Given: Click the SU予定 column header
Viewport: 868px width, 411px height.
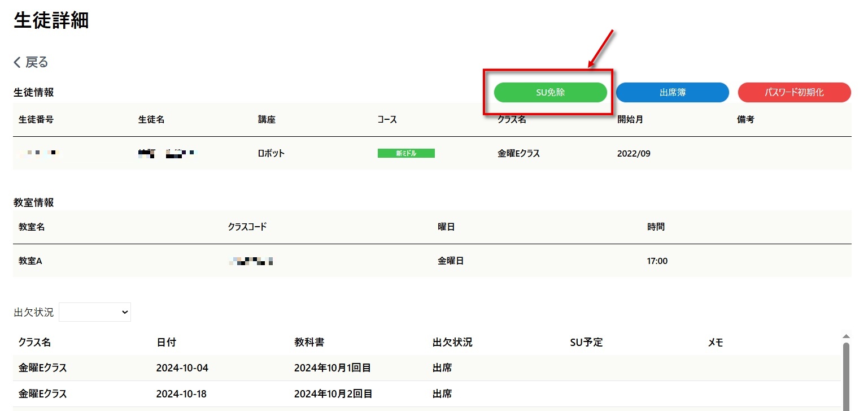Looking at the screenshot, I should [x=587, y=343].
